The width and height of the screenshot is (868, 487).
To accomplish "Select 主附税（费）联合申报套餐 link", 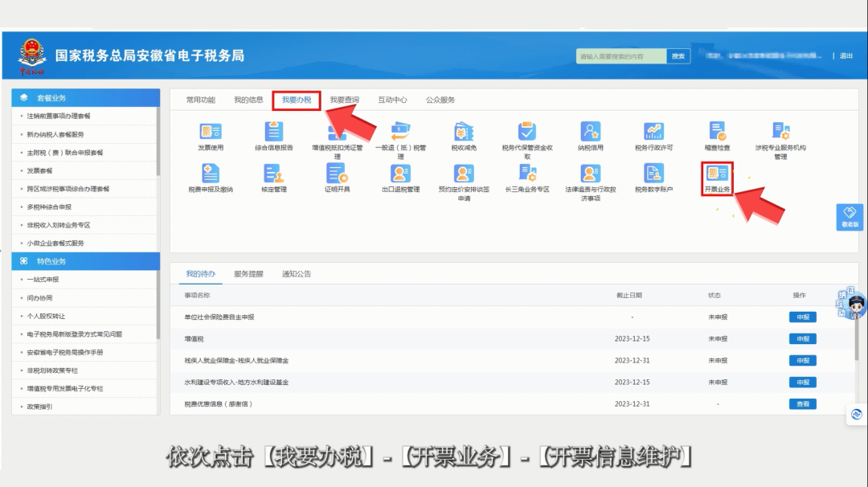I will [65, 153].
